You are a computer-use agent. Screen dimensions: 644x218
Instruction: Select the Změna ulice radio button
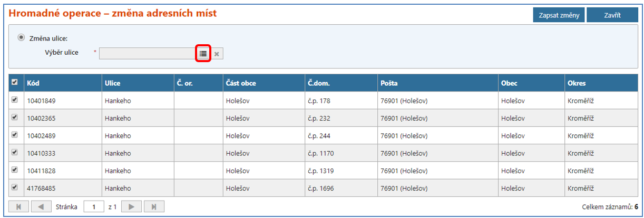tap(21, 37)
